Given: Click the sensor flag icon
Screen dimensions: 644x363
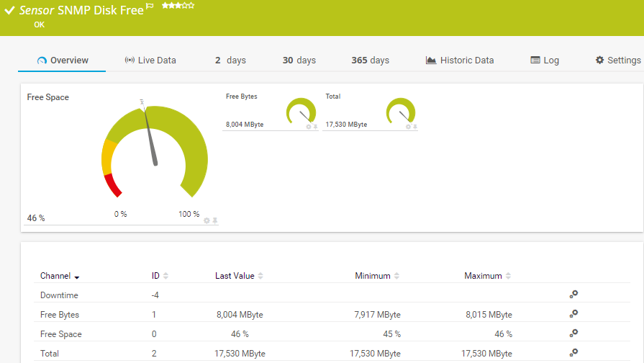Looking at the screenshot, I should pos(150,6).
